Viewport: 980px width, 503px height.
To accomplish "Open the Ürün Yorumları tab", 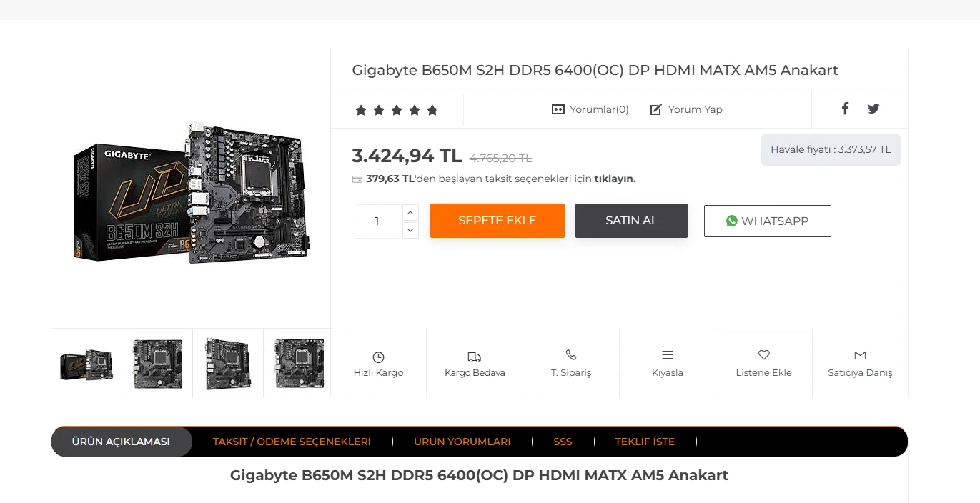I will point(462,442).
